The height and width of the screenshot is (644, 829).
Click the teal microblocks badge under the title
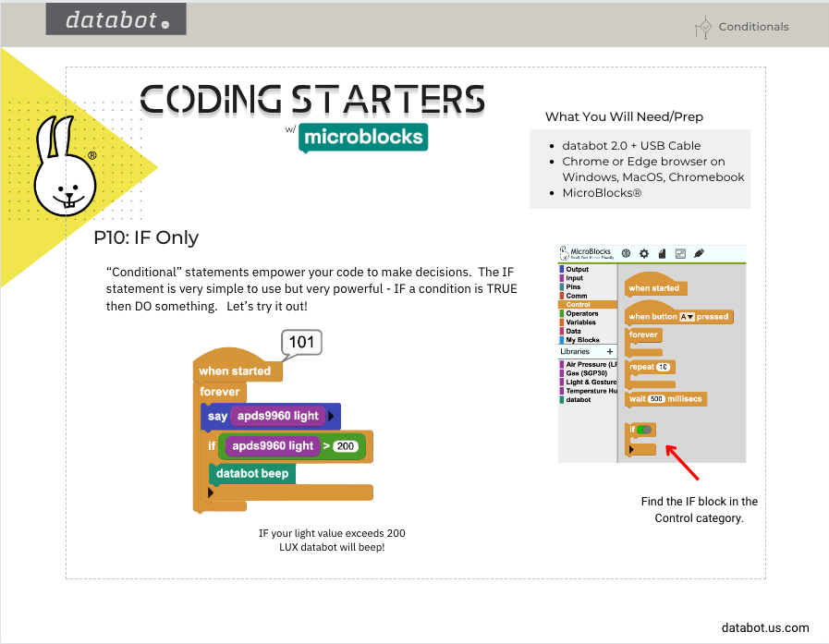[x=363, y=138]
